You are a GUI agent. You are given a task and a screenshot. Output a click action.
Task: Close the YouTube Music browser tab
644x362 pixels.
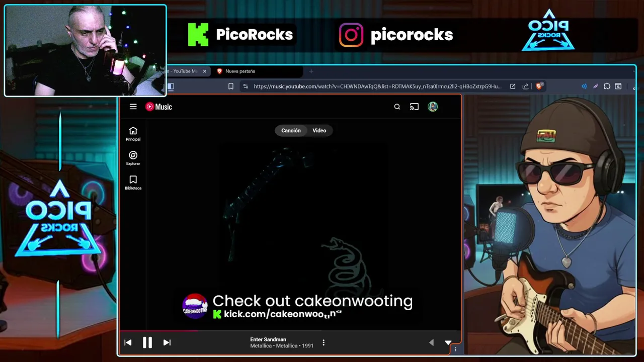[x=204, y=71]
